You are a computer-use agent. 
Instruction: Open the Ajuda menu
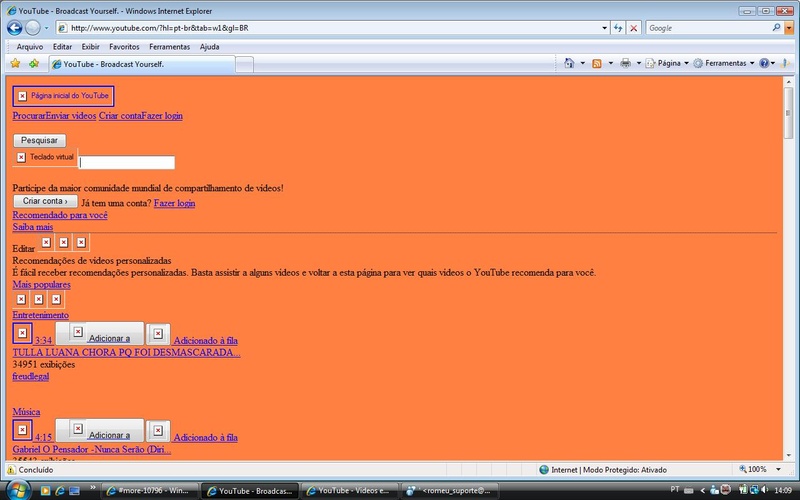pyautogui.click(x=209, y=47)
